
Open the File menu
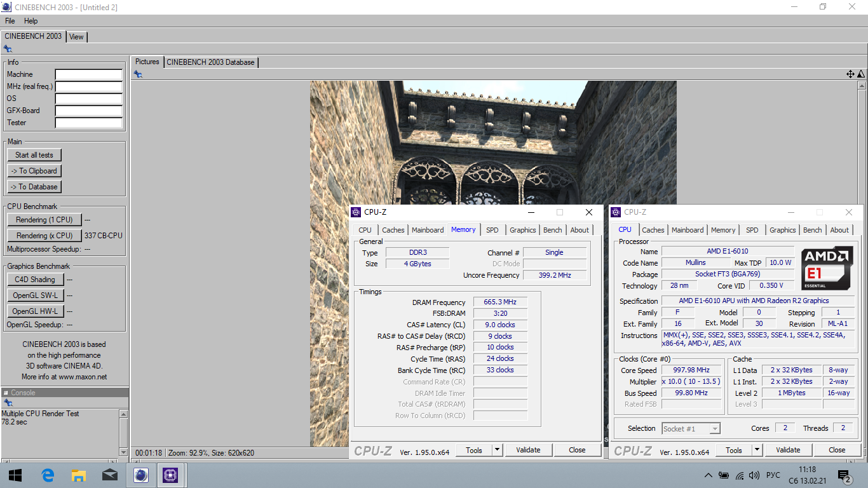(10, 21)
